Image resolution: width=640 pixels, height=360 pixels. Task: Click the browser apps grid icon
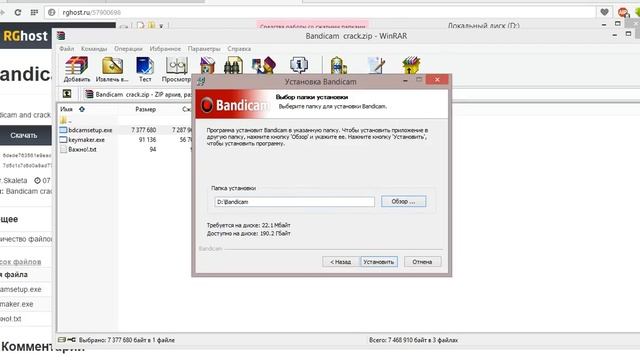click(x=34, y=13)
